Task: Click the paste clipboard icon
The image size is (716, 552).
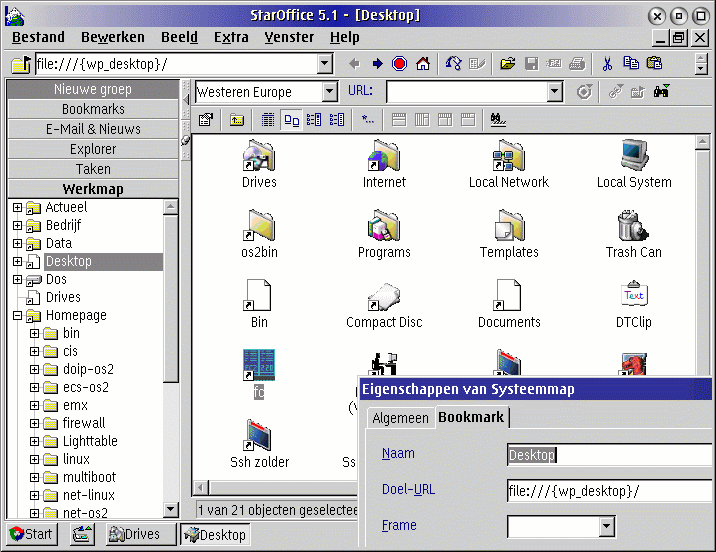Action: (x=654, y=63)
